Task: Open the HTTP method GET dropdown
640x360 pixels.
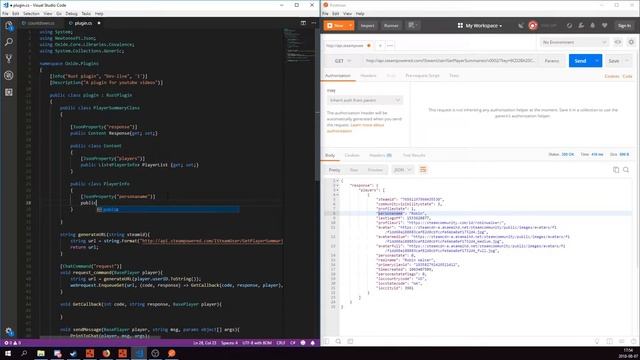Action: [342, 61]
